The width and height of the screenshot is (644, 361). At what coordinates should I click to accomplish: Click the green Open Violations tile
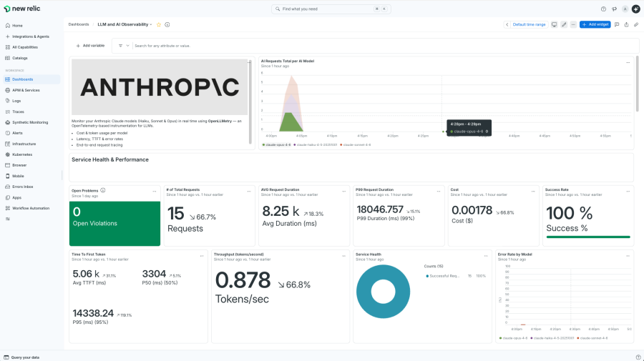(114, 224)
